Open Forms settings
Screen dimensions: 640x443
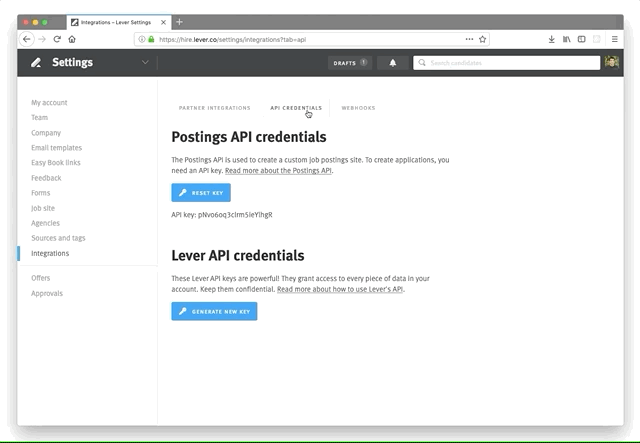(x=41, y=193)
